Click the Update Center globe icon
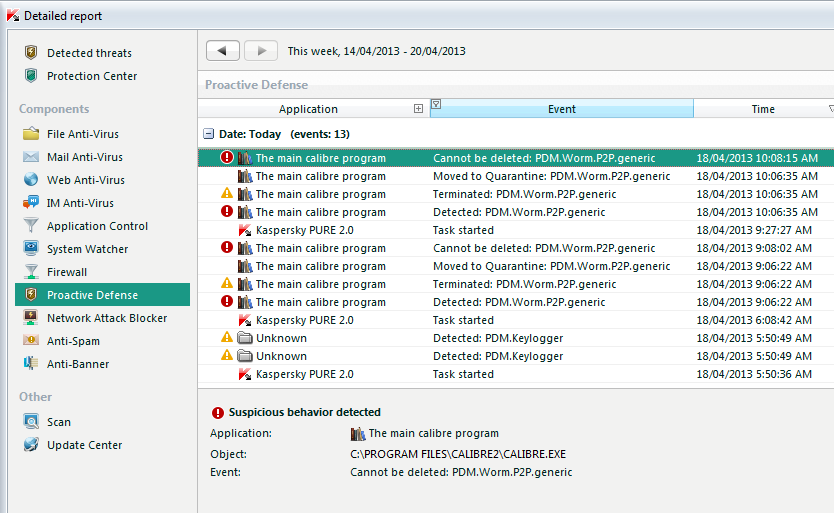Screen dimensions: 834x513 point(31,444)
